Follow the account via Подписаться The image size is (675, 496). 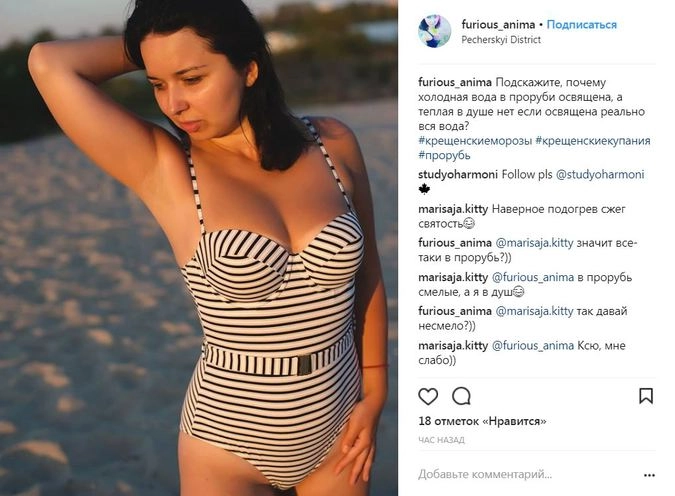(582, 25)
